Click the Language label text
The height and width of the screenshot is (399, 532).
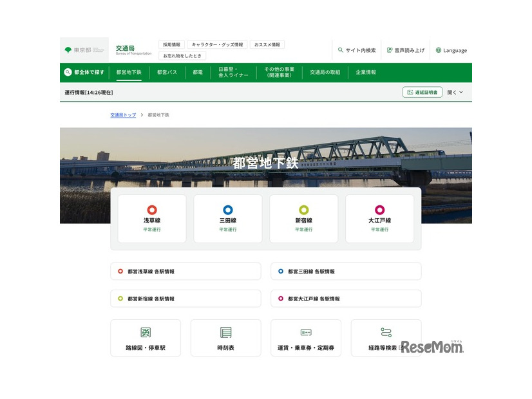point(455,50)
